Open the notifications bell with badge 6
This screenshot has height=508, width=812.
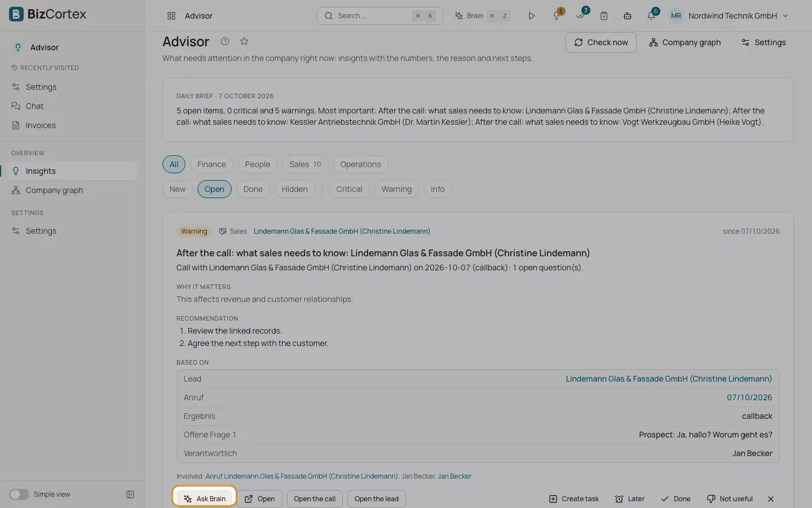[x=652, y=16]
